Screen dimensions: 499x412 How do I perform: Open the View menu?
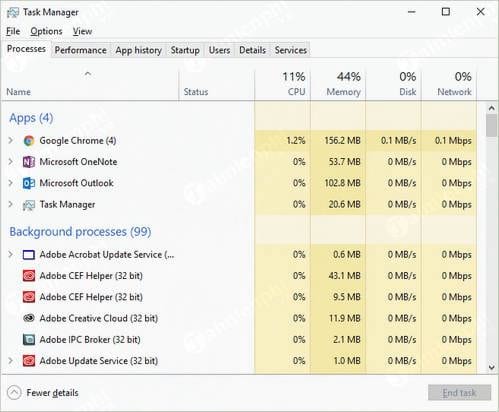[82, 31]
